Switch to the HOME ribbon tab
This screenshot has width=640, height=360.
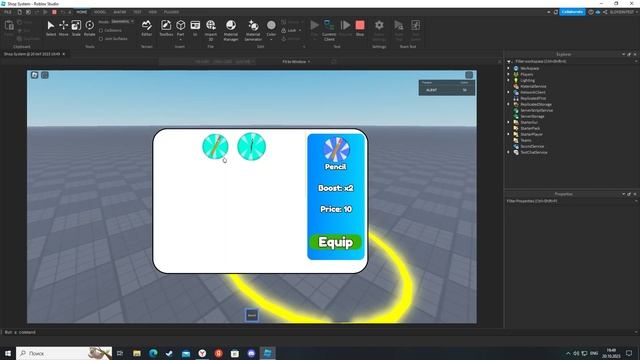(82, 12)
